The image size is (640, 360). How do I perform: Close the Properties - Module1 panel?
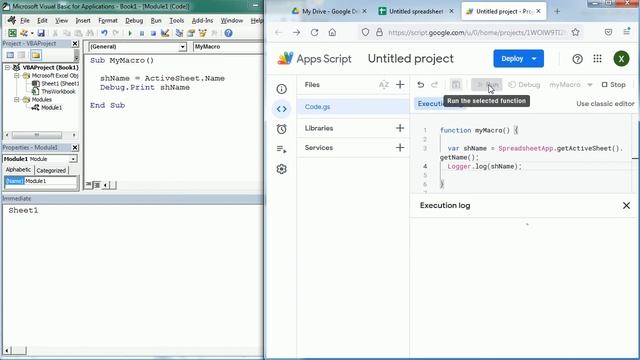(x=75, y=147)
